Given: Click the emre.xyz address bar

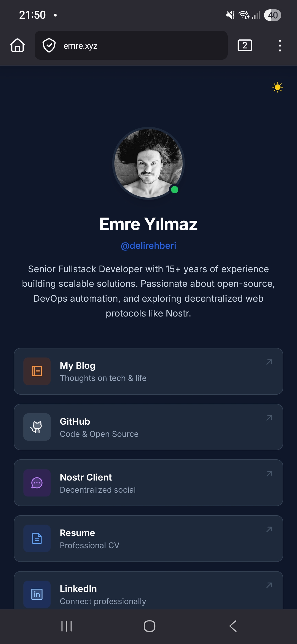Looking at the screenshot, I should tap(137, 45).
